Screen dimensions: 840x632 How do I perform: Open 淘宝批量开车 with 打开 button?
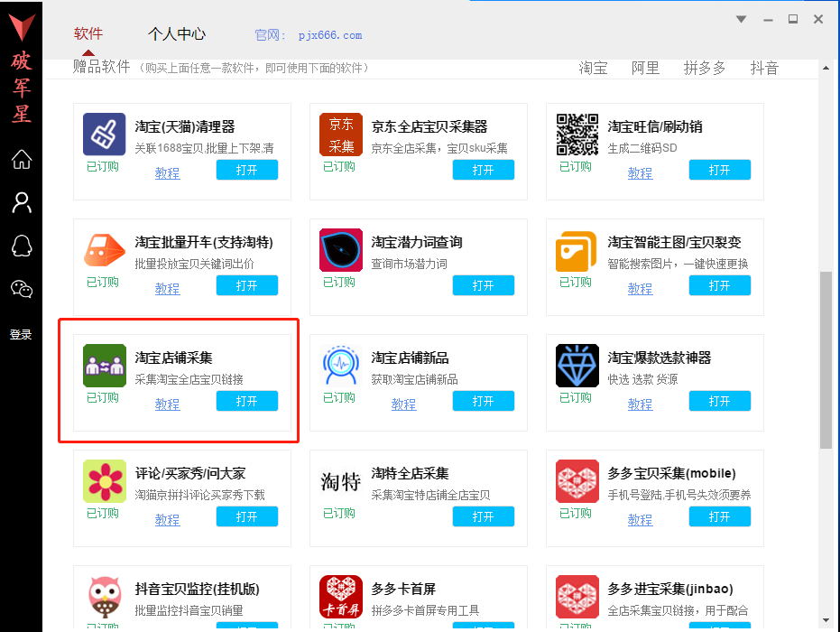[x=247, y=285]
